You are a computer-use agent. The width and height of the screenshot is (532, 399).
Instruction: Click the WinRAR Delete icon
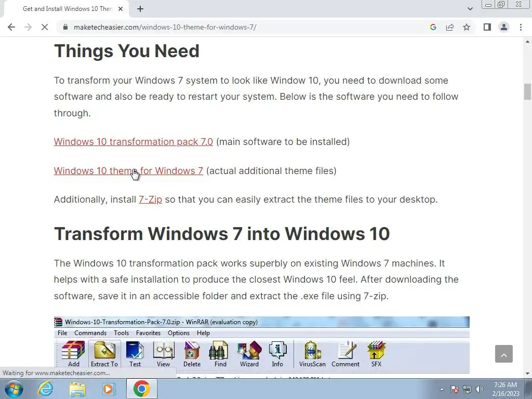192,354
